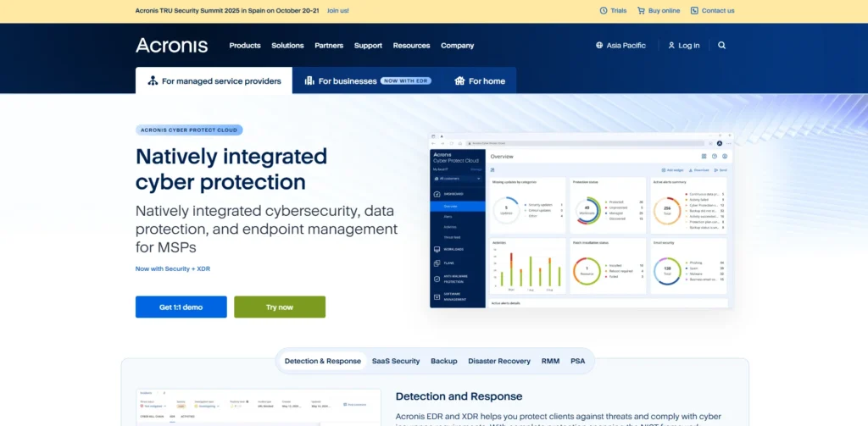Select the Disaster Recovery pill tab

tap(499, 361)
